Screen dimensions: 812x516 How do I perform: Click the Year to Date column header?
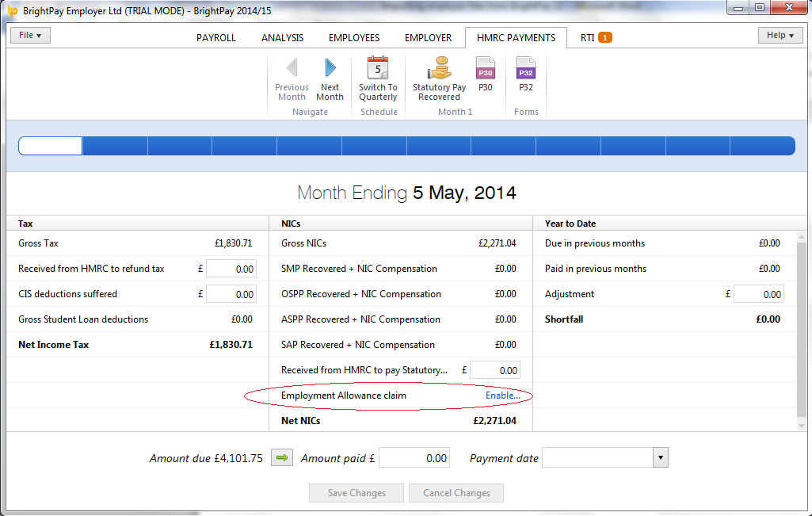570,224
